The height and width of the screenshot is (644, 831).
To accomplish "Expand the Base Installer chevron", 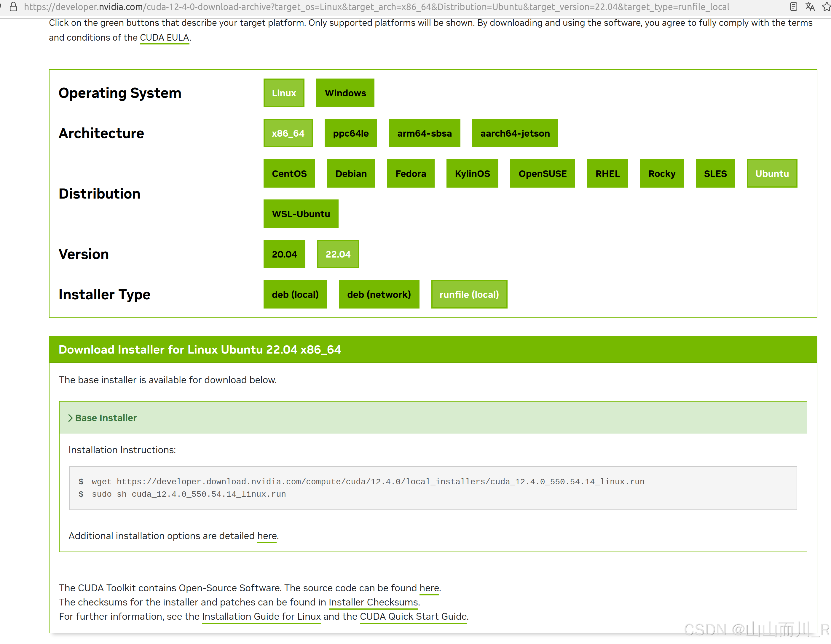I will 70,418.
